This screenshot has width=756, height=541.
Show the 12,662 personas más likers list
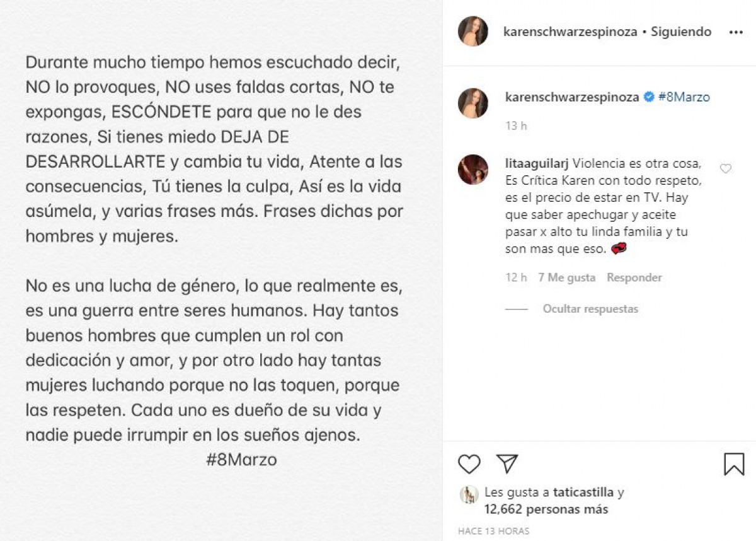coord(546,509)
